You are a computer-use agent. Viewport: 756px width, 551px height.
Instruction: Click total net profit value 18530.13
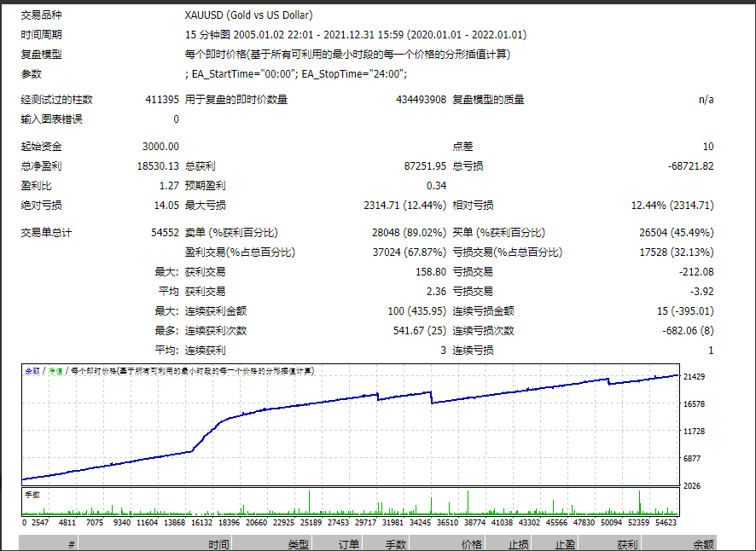[158, 165]
